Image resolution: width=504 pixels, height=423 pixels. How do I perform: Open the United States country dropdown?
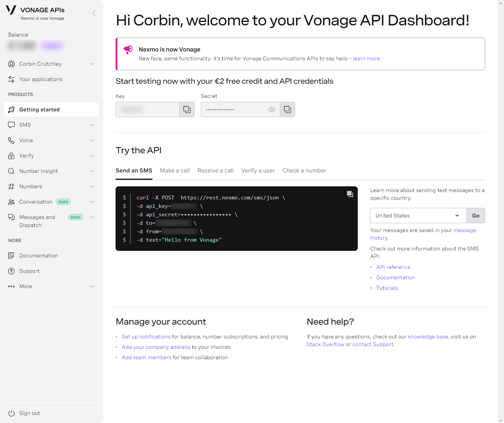click(418, 216)
